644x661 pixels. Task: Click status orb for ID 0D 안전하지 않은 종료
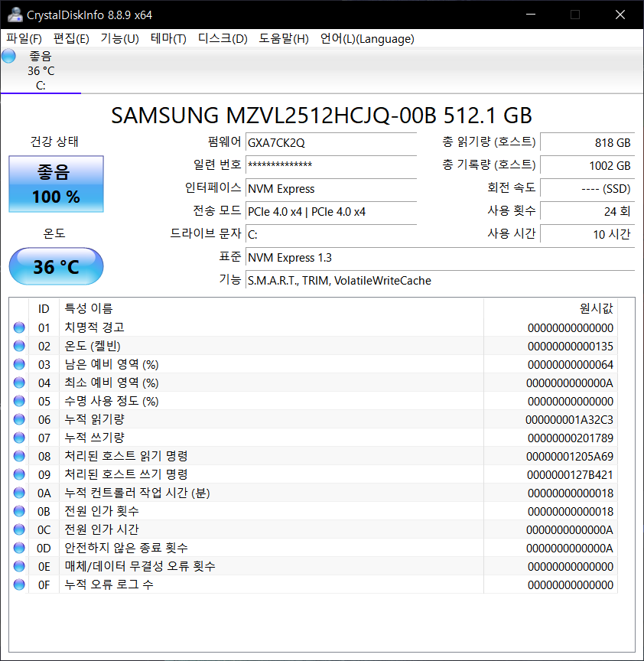(19, 548)
